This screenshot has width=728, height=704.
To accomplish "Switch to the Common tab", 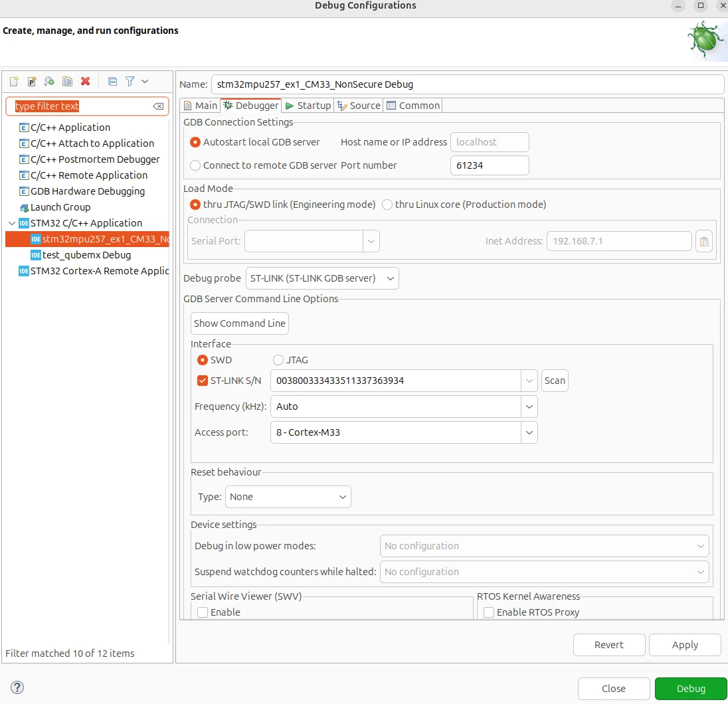I will (413, 106).
